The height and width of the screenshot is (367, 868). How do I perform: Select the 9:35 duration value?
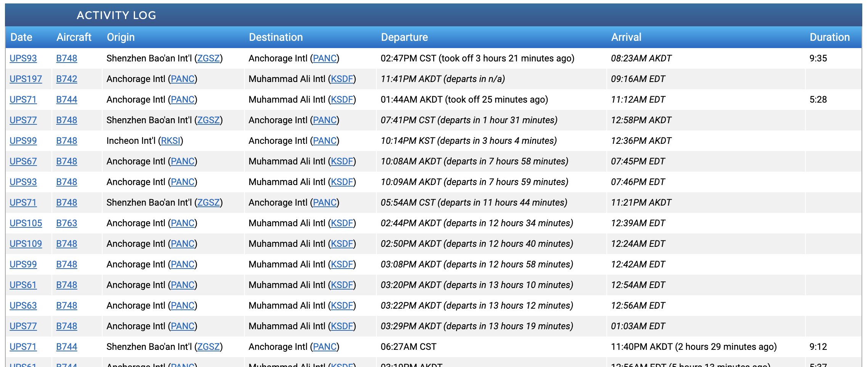(x=818, y=58)
